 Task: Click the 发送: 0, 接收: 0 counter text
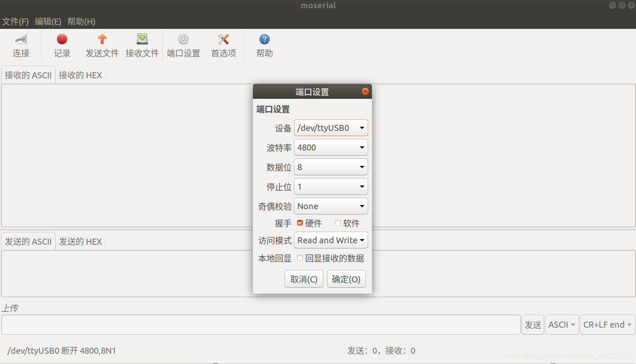[x=381, y=350]
